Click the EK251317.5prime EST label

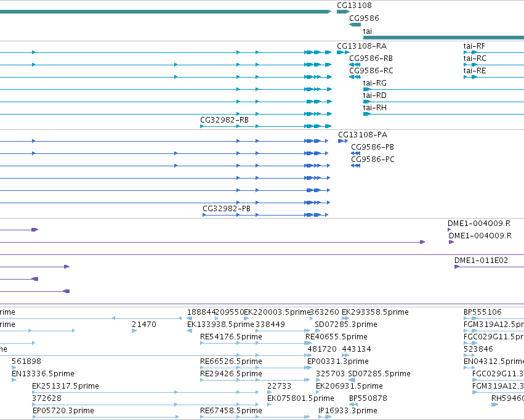(65, 387)
